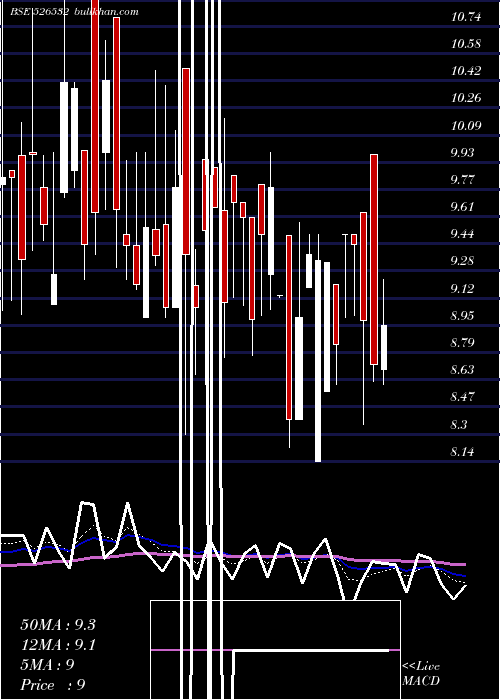Click the 50MA : 9.3 reading
The width and height of the screenshot is (500, 700).
(x=58, y=625)
